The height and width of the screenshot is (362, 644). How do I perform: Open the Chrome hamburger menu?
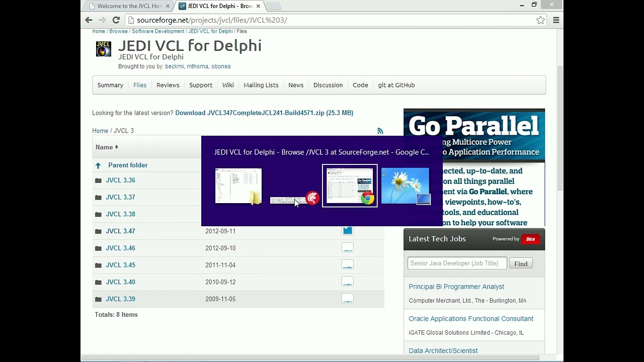556,20
